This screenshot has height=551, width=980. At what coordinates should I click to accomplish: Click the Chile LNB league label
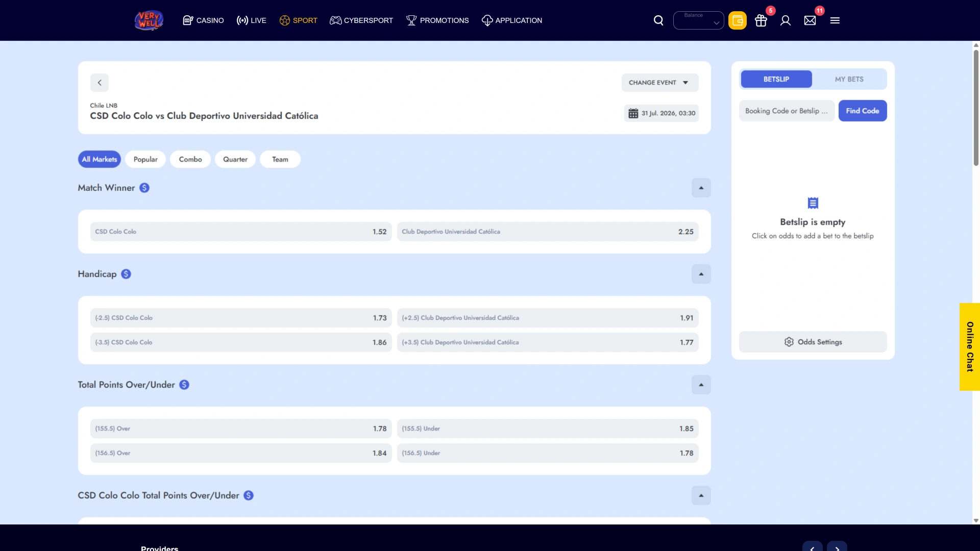point(104,106)
